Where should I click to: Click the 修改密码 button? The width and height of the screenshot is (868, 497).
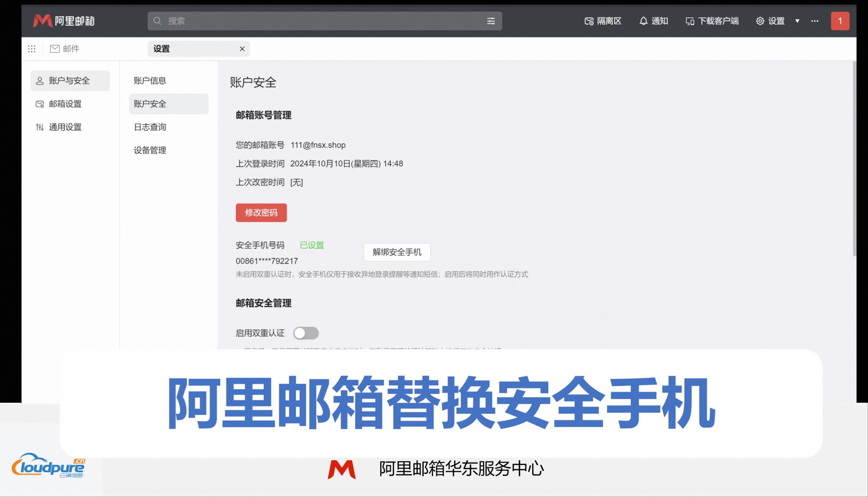click(261, 213)
